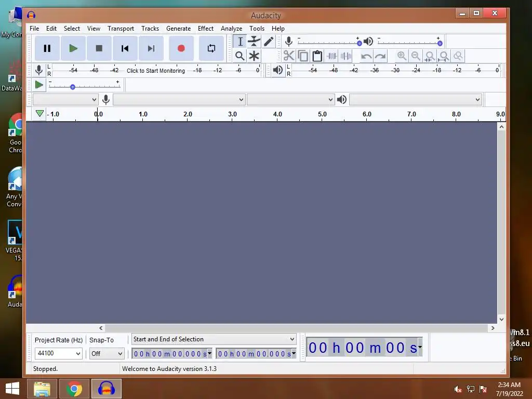The width and height of the screenshot is (532, 399).
Task: Start recording with the red Record button
Action: point(181,48)
